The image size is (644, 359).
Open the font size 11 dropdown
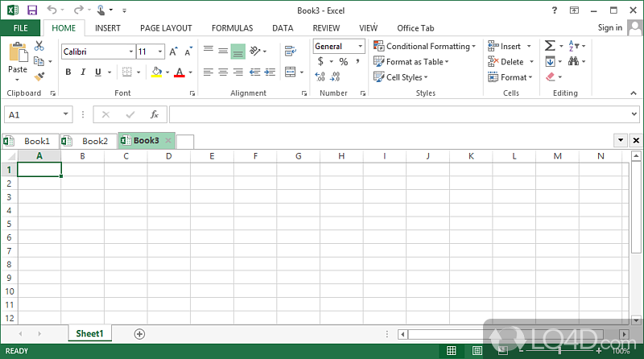pyautogui.click(x=160, y=52)
